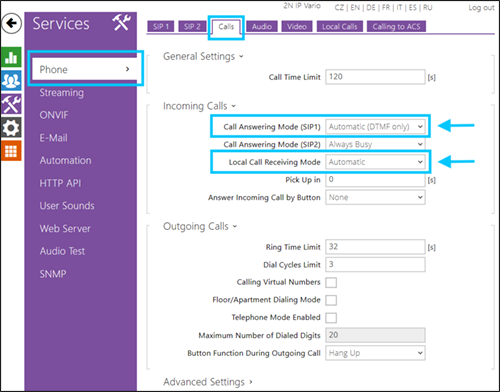Open Web Server in Services menu
Viewport: 500px width, 392px height.
(65, 228)
